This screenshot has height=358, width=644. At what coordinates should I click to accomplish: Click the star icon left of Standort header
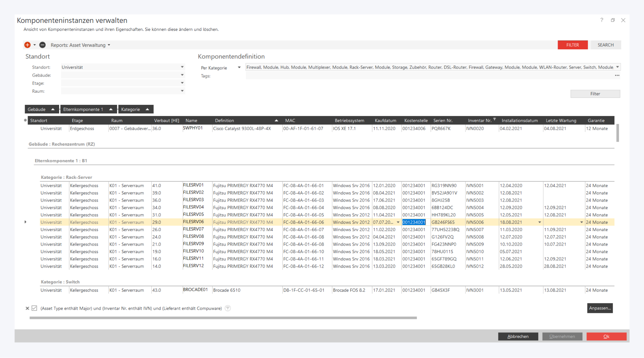(25, 120)
